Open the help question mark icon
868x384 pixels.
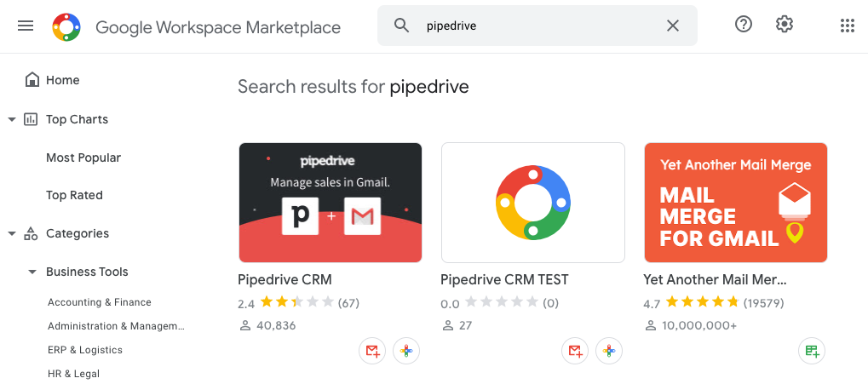tap(744, 25)
